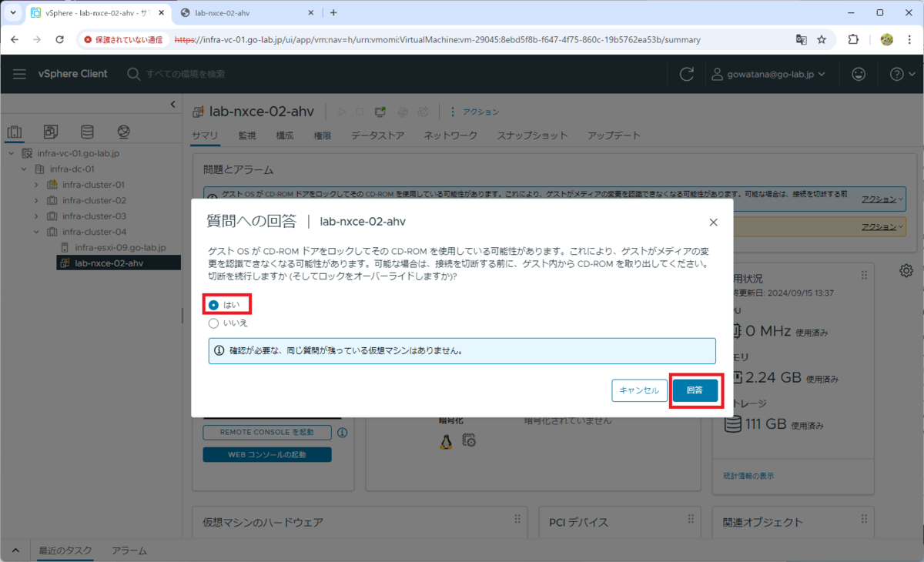924x562 pixels.
Task: Click the search box すべての環境を検索
Action: point(185,74)
